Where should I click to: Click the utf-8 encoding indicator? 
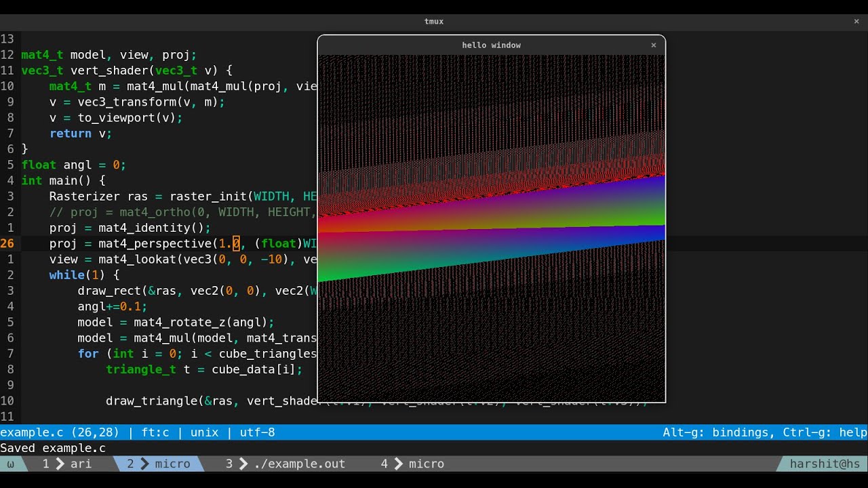click(x=257, y=432)
